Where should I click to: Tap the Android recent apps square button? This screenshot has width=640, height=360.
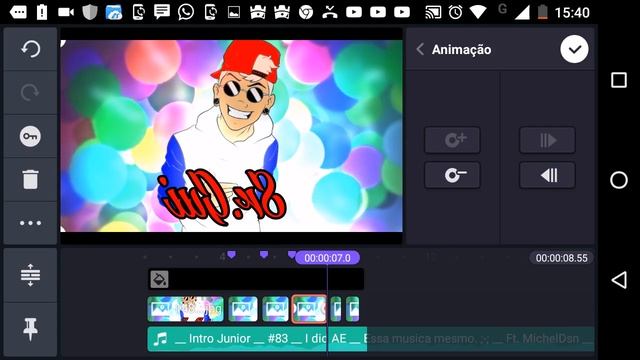coord(619,80)
